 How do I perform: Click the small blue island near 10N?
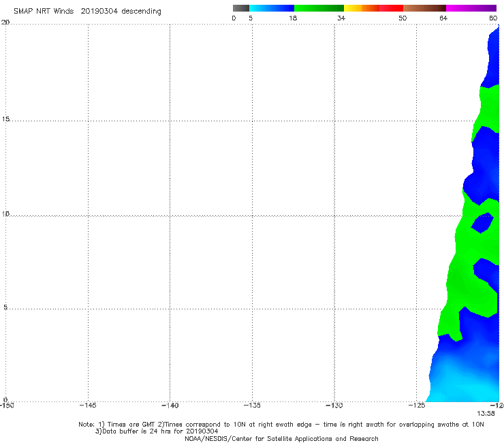point(482,223)
